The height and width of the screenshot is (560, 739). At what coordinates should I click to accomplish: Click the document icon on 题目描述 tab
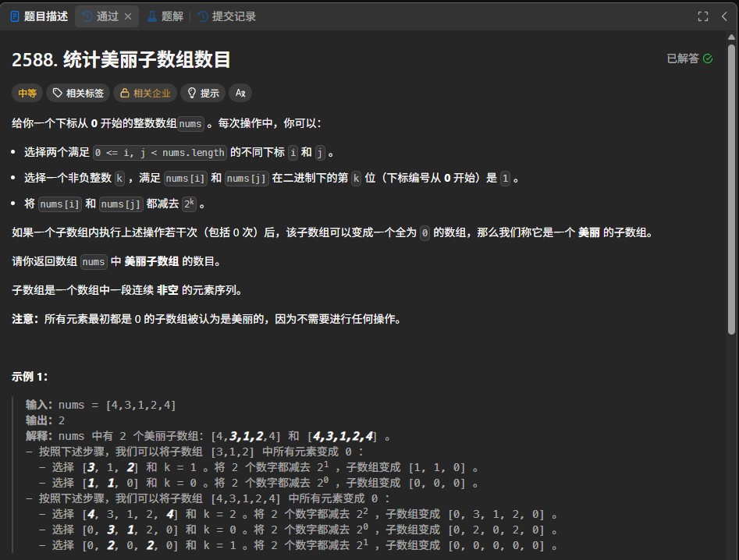click(x=15, y=16)
